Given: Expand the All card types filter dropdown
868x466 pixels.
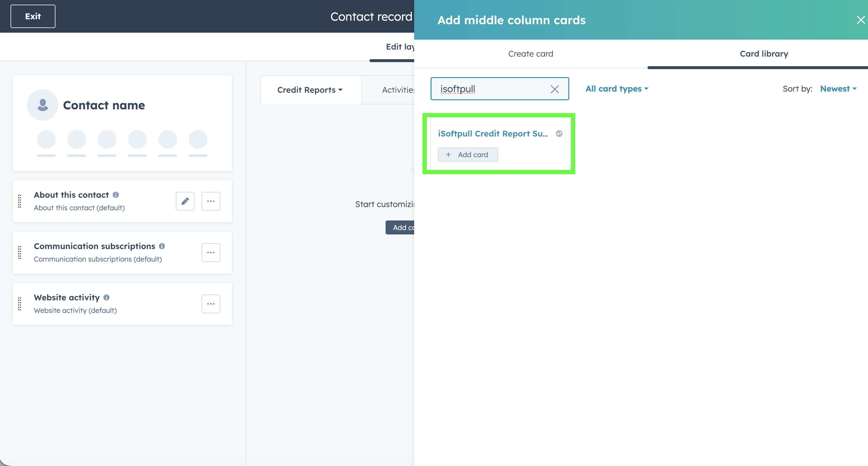Looking at the screenshot, I should coord(617,89).
